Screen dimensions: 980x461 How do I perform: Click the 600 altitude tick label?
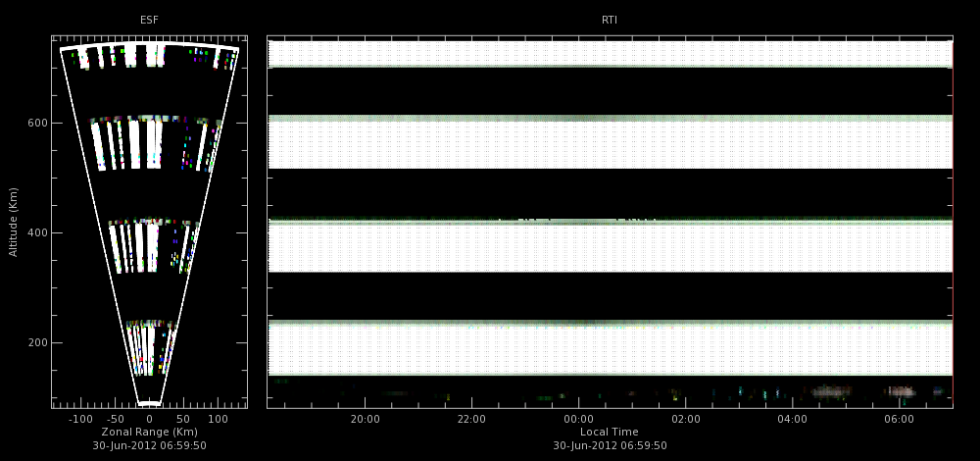(x=37, y=124)
